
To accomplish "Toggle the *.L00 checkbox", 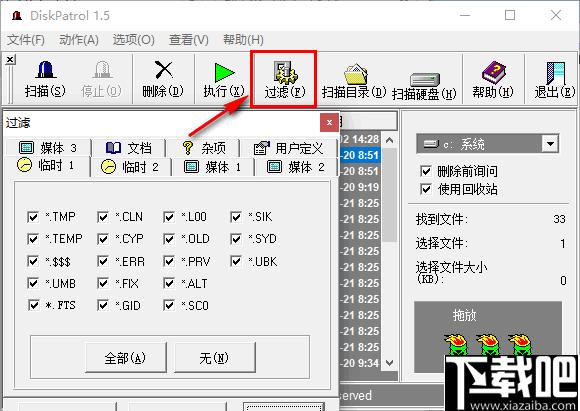I will (169, 217).
